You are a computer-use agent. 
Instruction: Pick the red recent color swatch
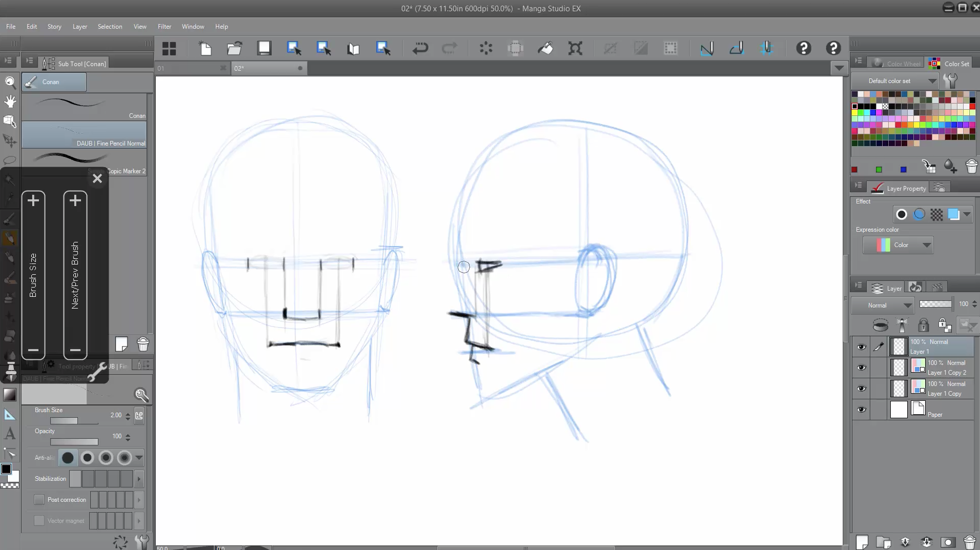tap(854, 170)
